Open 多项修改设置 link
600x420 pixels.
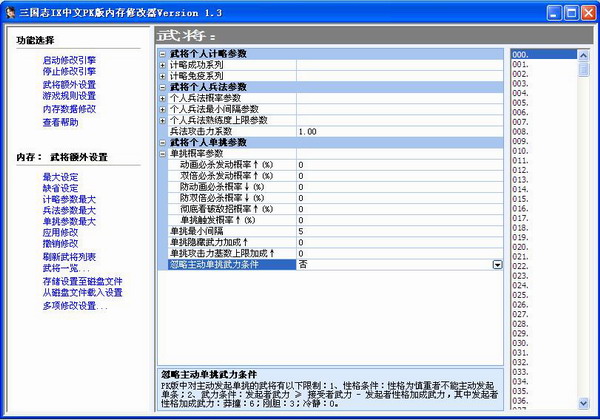(x=75, y=306)
